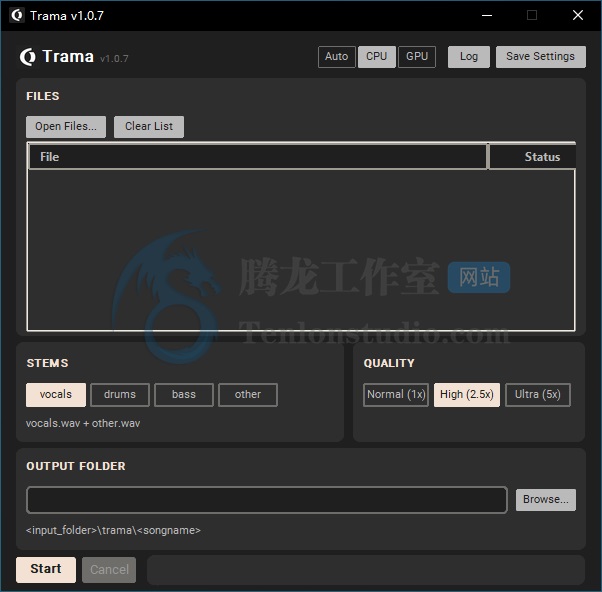Image resolution: width=602 pixels, height=592 pixels.
Task: Toggle the other stem
Action: click(248, 395)
